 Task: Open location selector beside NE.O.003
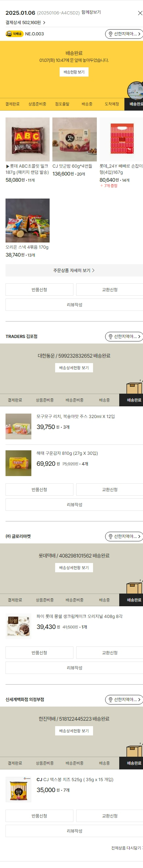coord(124,34)
